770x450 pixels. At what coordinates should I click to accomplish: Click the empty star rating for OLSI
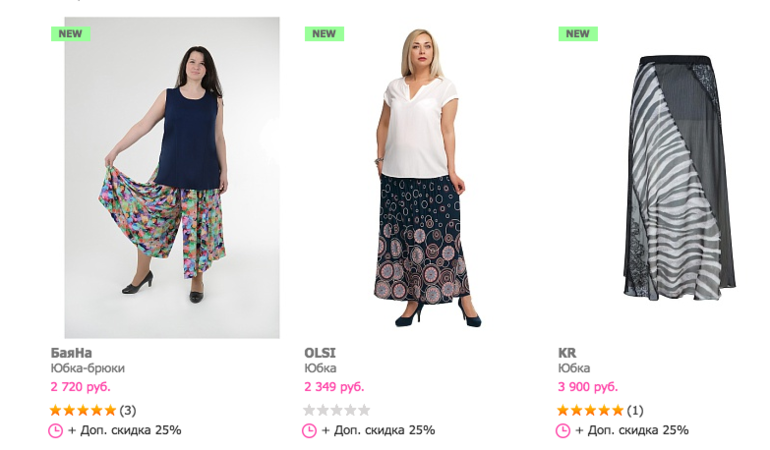tap(337, 410)
